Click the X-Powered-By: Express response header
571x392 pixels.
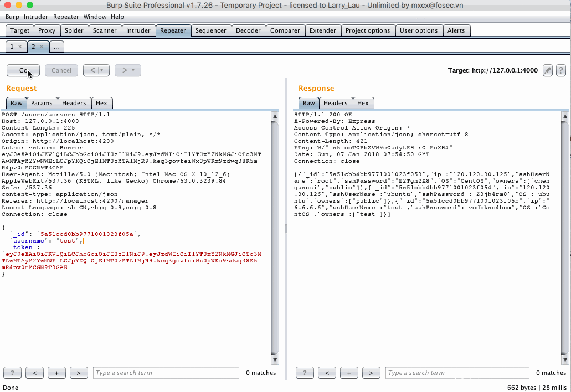click(335, 121)
